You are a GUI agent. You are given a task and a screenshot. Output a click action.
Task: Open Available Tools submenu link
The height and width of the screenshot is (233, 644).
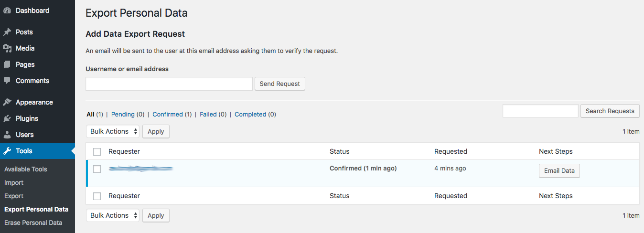coord(26,169)
